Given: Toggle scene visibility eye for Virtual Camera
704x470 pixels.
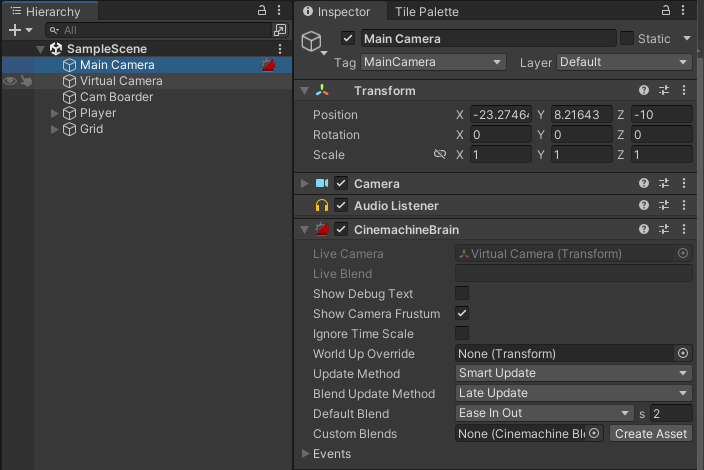Looking at the screenshot, I should tap(10, 81).
